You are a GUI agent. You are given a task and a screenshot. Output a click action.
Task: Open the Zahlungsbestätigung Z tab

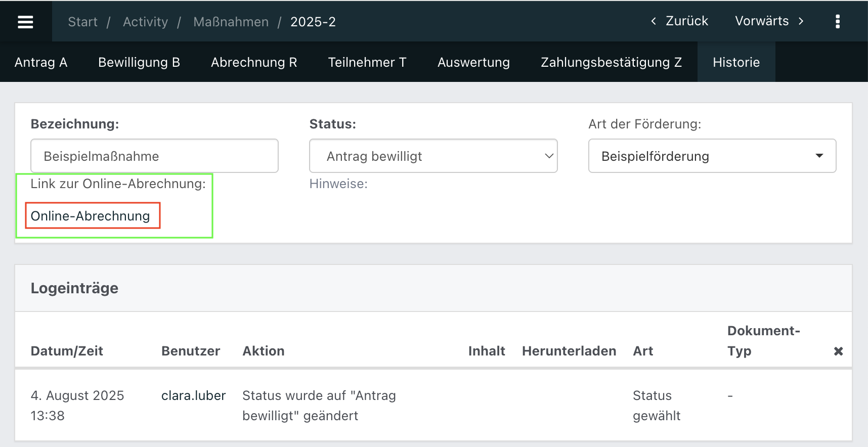(x=611, y=62)
